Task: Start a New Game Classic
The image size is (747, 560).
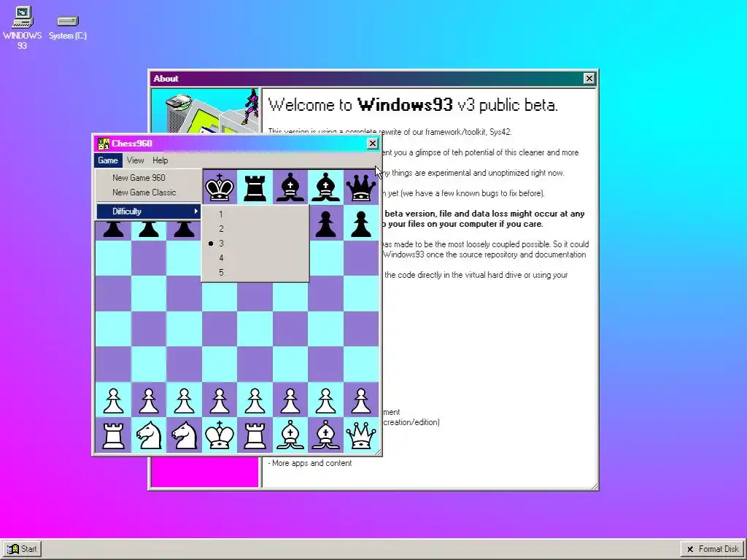Action: (149, 192)
